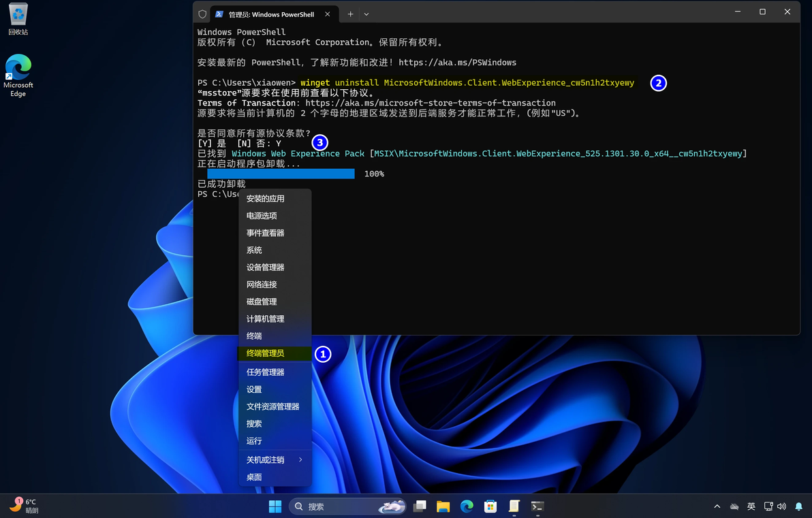Close the PowerShell window
The width and height of the screenshot is (812, 518).
click(787, 12)
